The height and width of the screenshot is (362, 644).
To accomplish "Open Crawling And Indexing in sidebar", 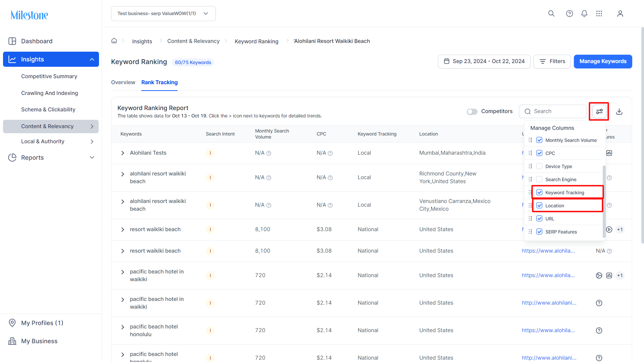I will [x=49, y=93].
